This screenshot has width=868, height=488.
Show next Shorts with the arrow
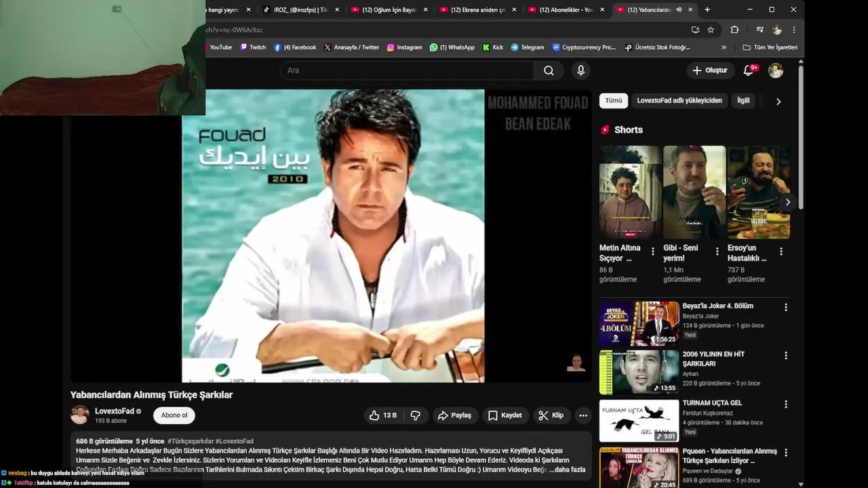(x=787, y=202)
